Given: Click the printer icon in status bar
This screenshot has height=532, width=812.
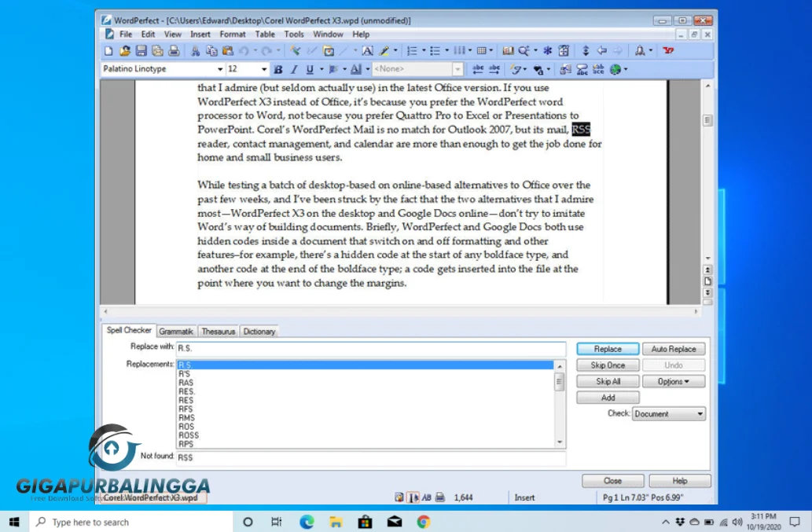Looking at the screenshot, I should pos(439,497).
